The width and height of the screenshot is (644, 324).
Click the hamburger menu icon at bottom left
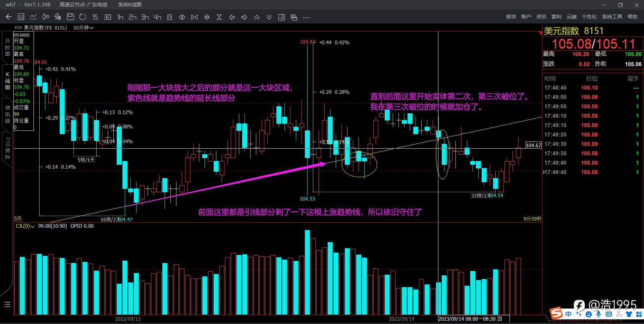click(7, 305)
